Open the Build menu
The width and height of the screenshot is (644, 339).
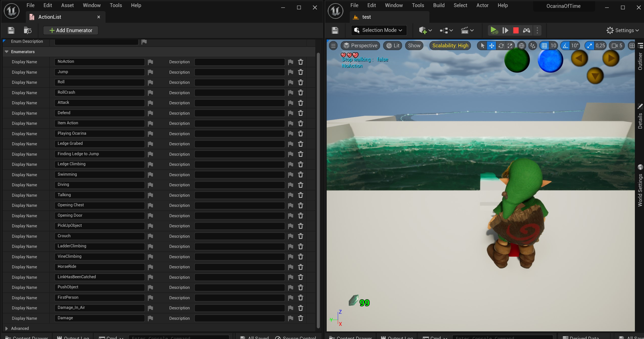[439, 5]
